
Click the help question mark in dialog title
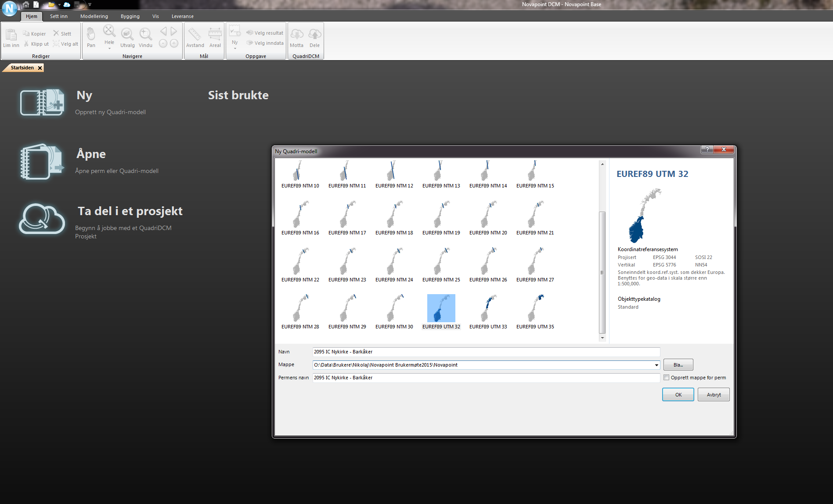[707, 150]
